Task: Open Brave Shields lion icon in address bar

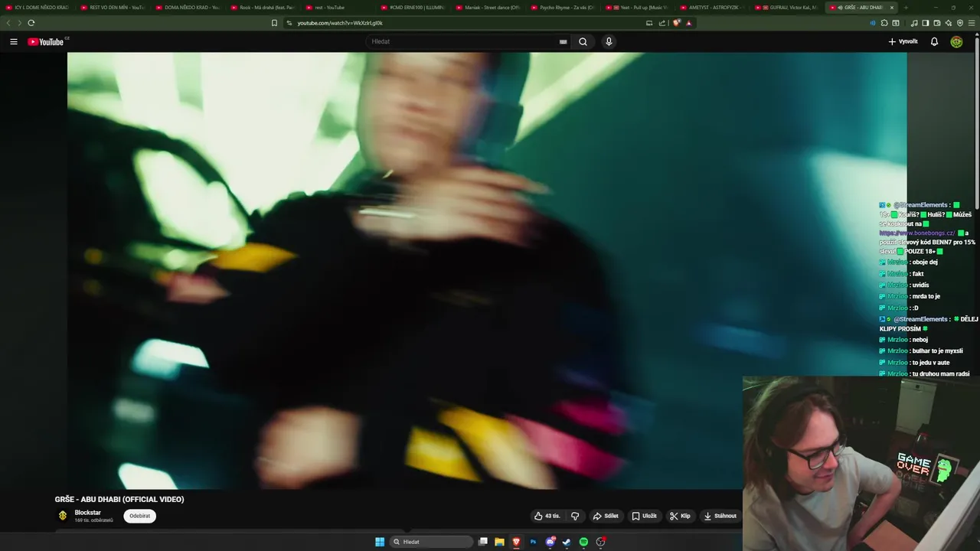Action: point(677,23)
